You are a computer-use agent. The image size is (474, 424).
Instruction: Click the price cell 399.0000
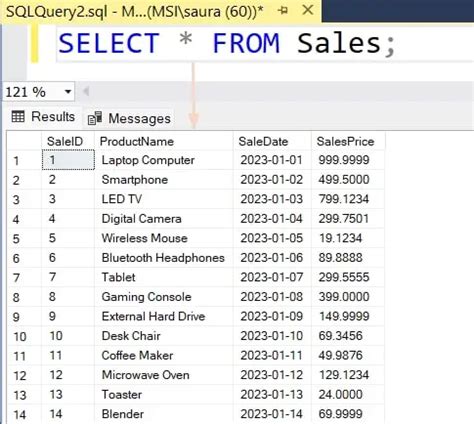coord(348,297)
